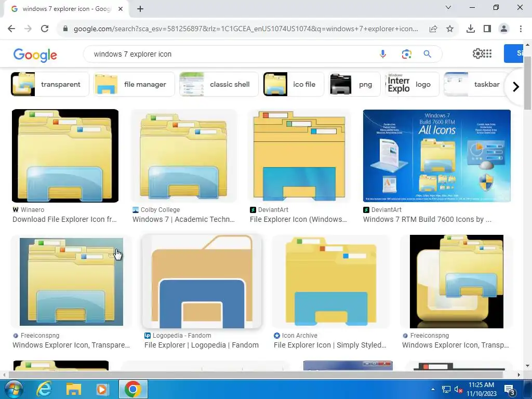
Task: Open the Logopedia Fandom folder thumbnail
Action: (x=202, y=281)
